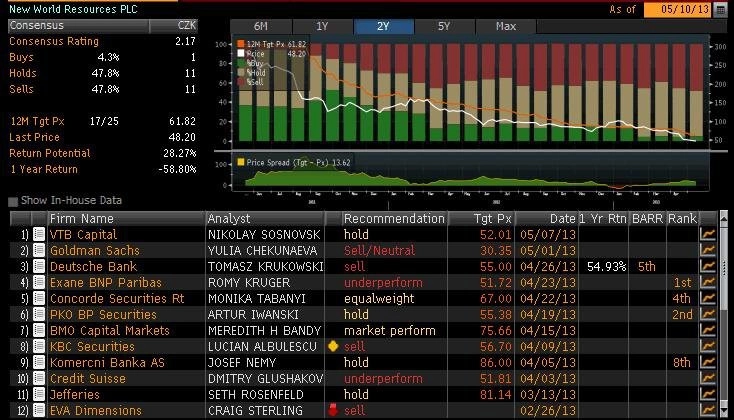Switch chart to 1Y range
This screenshot has width=734, height=420.
click(322, 26)
